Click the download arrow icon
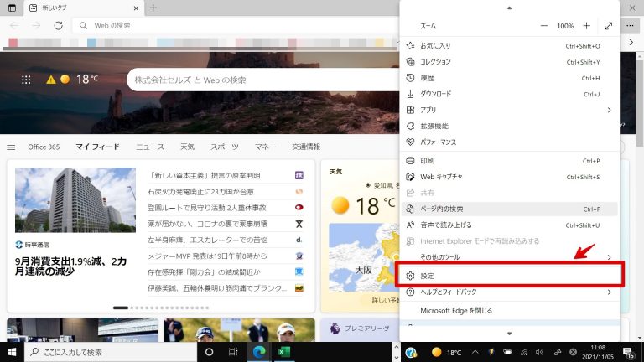 click(410, 94)
